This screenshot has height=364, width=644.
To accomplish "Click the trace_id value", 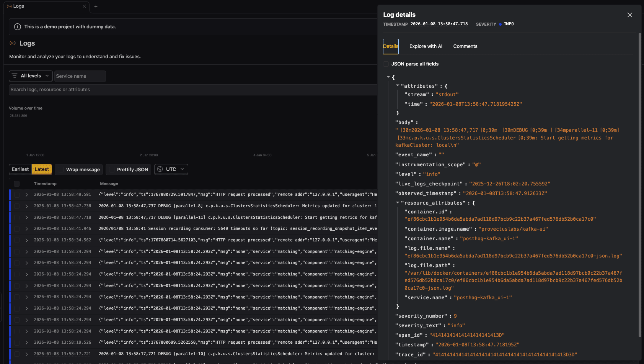I will point(505,355).
